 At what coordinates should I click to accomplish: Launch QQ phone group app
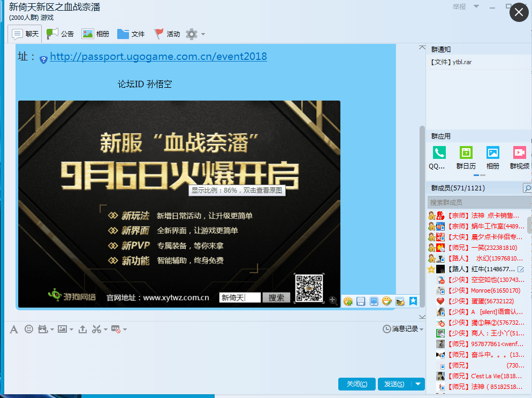439,157
